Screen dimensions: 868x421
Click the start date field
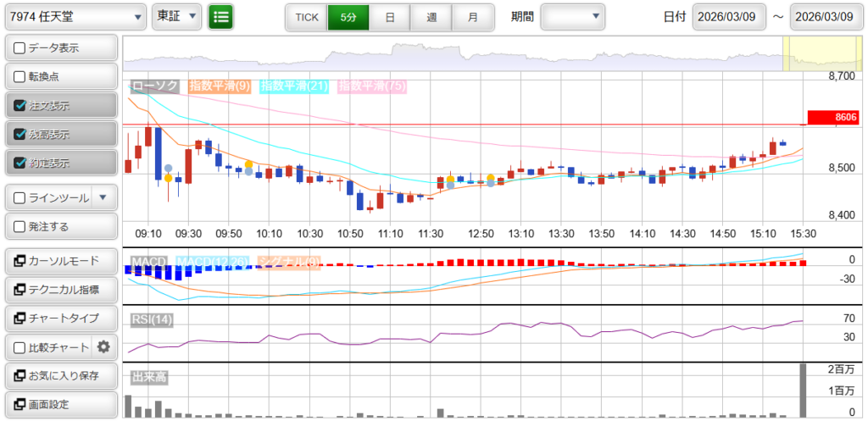(x=729, y=17)
